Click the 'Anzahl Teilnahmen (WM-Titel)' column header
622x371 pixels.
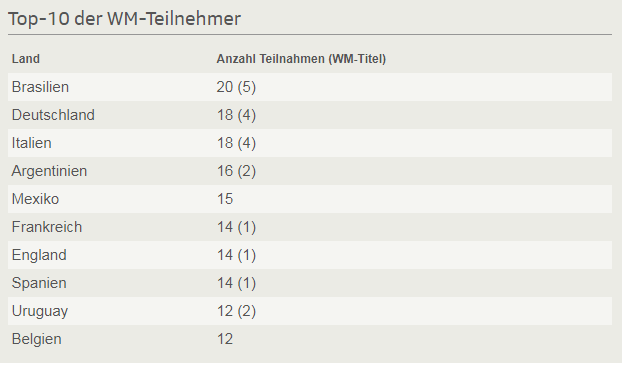(x=301, y=59)
